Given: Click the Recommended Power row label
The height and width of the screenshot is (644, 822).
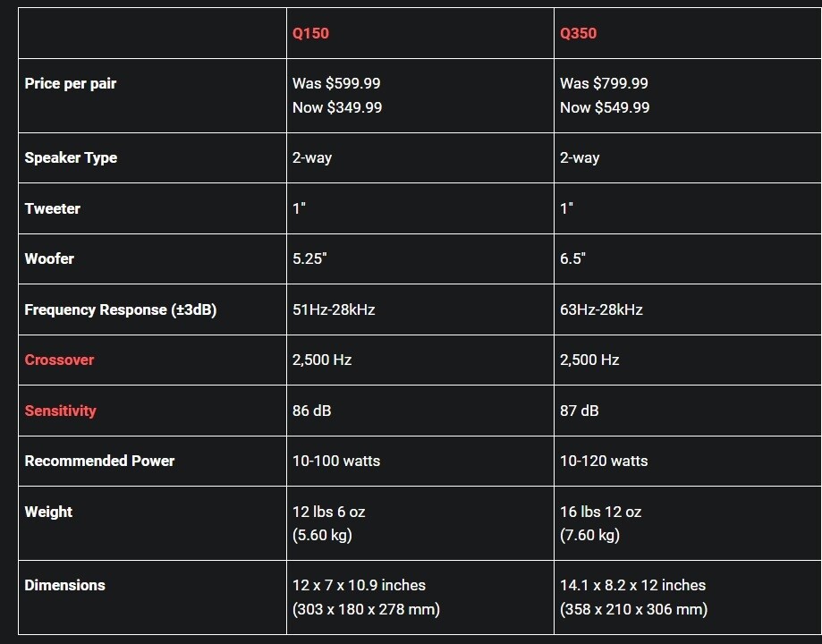Looking at the screenshot, I should tap(99, 461).
